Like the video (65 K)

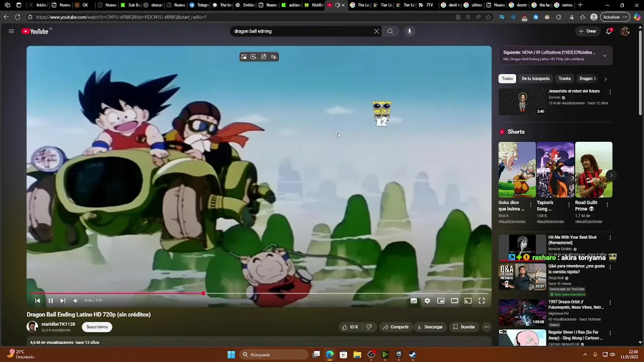(x=350, y=327)
